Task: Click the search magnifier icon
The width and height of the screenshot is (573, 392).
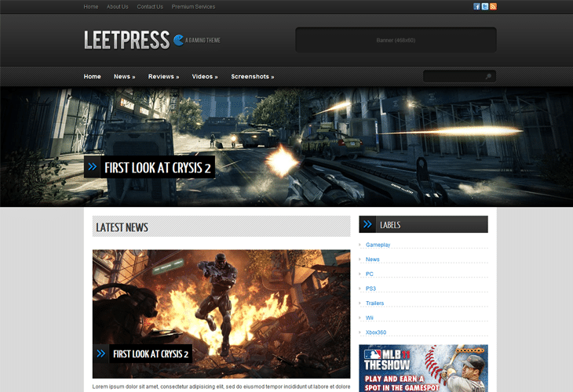Action: (x=488, y=76)
